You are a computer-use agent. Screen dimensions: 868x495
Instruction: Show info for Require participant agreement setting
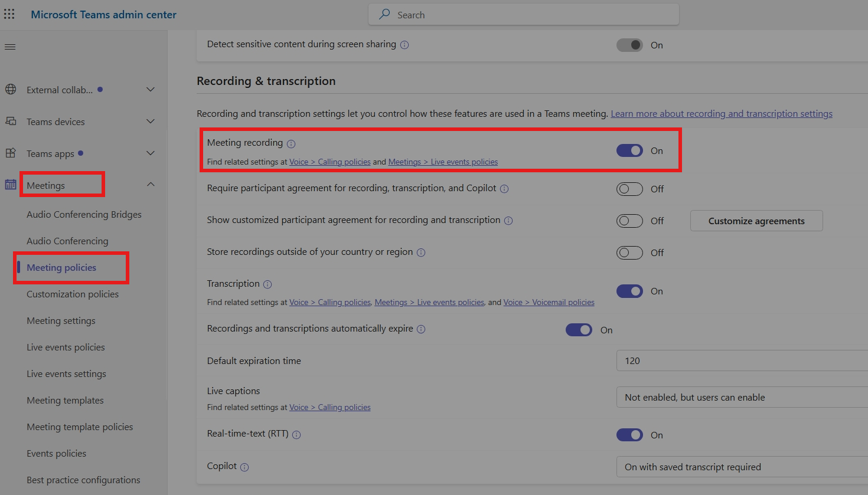[x=504, y=189]
